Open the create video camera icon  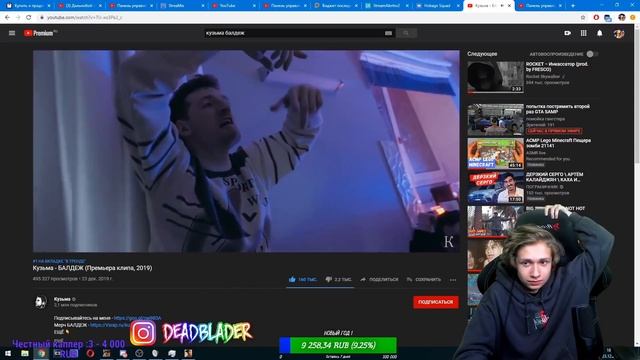pos(567,33)
